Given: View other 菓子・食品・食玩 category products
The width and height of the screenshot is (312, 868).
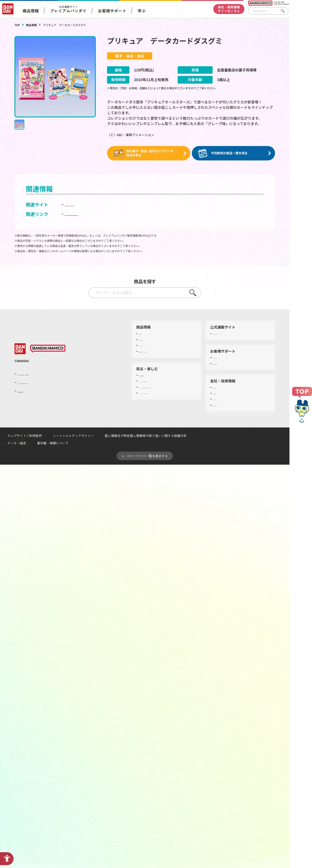Looking at the screenshot, I should 149,153.
